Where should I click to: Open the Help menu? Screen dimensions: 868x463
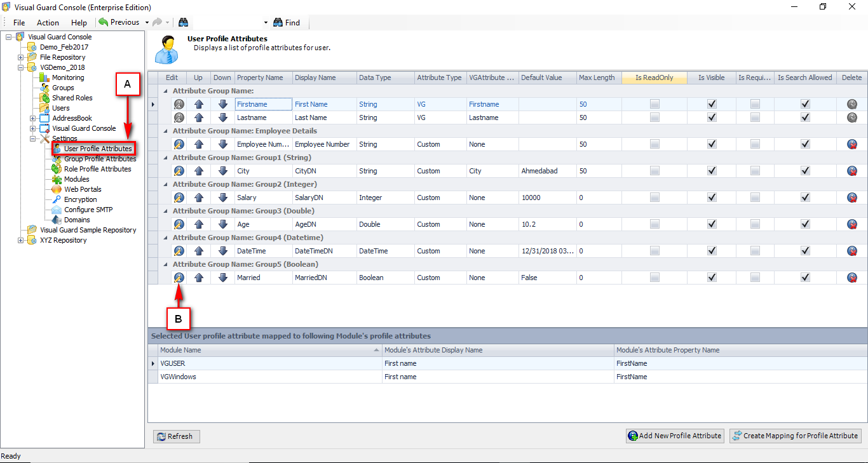79,22
